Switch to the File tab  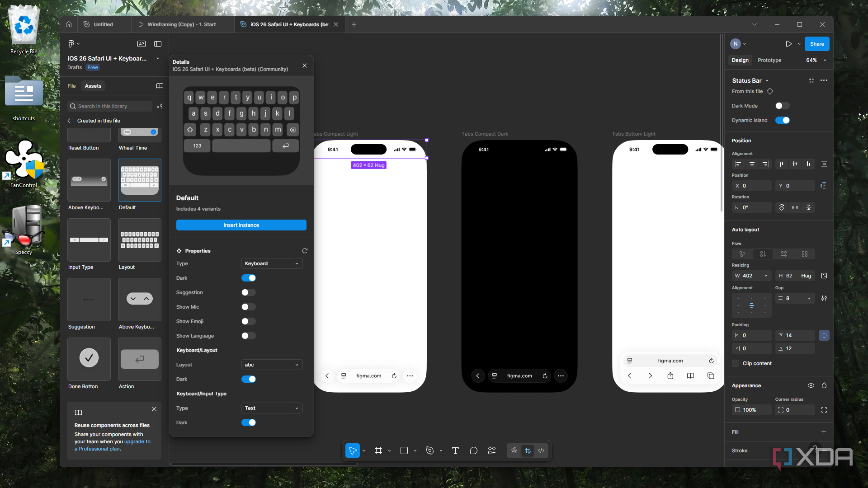71,86
